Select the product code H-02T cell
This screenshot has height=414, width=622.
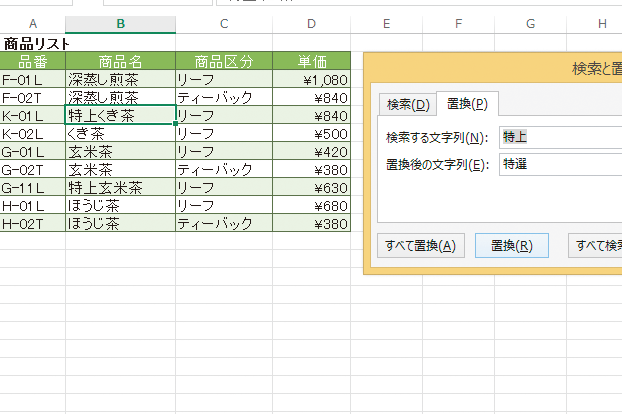(x=33, y=223)
